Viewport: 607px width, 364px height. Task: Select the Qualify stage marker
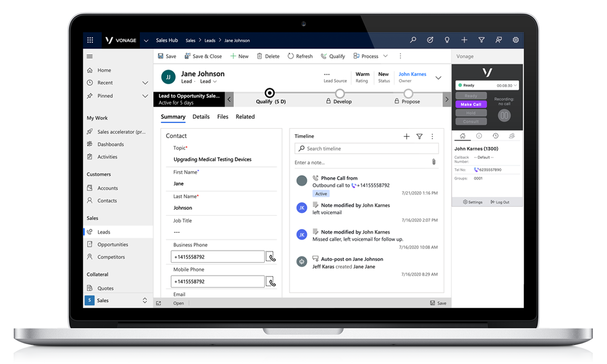coord(270,93)
